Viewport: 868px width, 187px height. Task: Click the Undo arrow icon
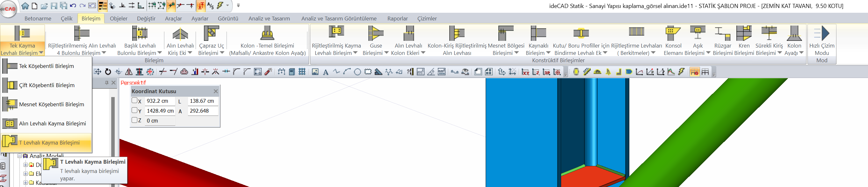coord(73,6)
